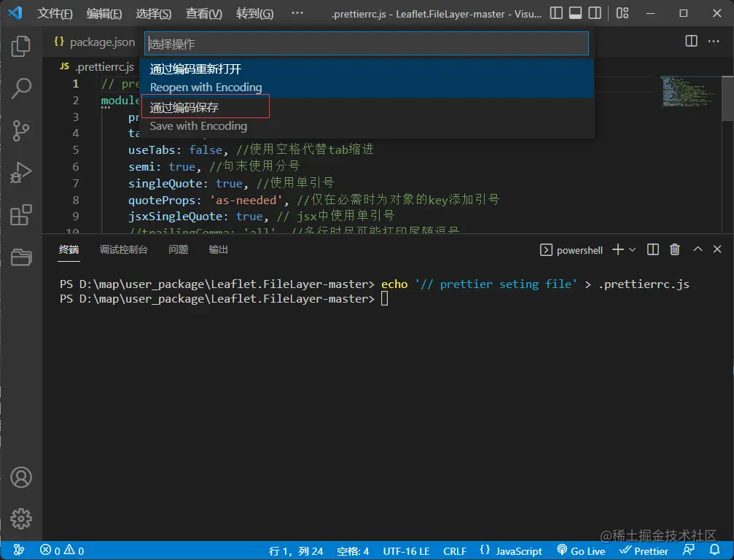Open the notifications bell

[x=714, y=551]
